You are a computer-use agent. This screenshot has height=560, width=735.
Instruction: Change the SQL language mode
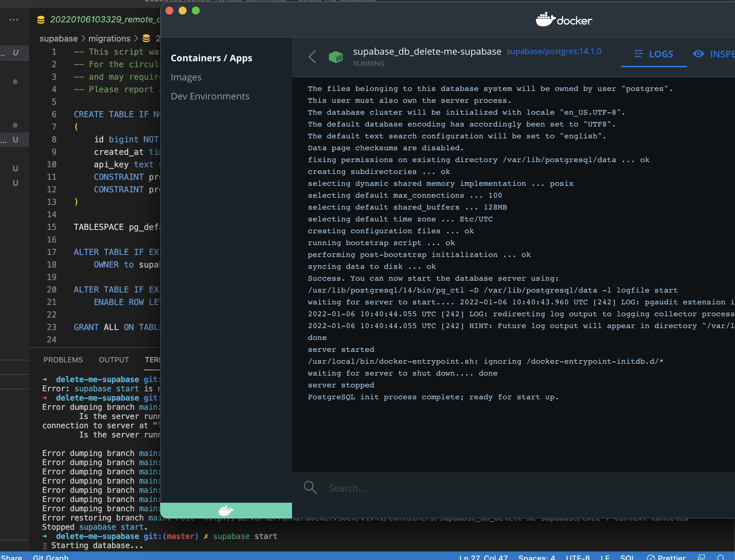tap(627, 557)
